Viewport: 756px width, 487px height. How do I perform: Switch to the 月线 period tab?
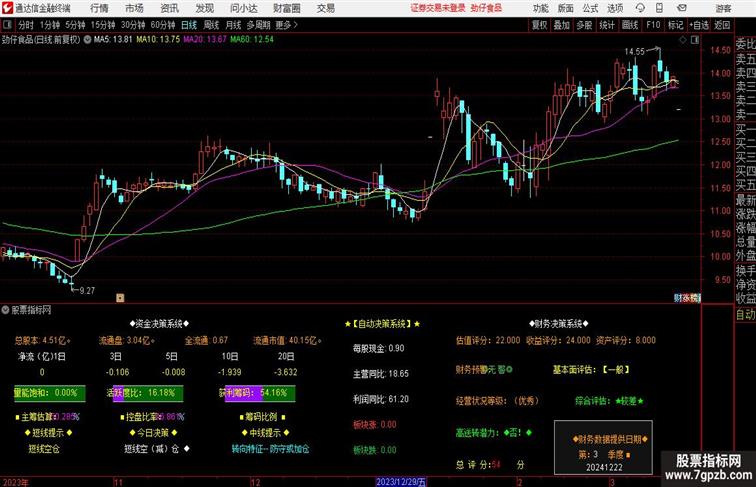[233, 25]
